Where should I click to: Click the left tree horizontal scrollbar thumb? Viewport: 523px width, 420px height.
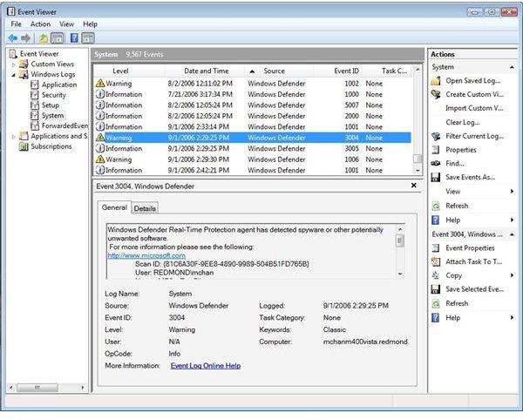click(37, 388)
